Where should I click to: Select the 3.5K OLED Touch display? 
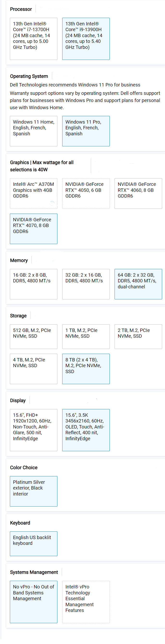point(86,430)
